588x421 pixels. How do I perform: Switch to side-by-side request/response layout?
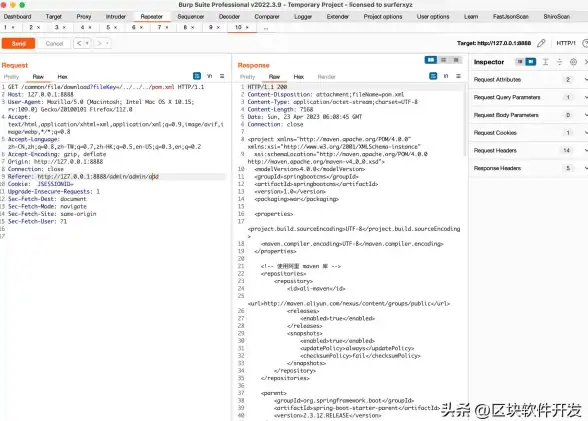click(430, 60)
